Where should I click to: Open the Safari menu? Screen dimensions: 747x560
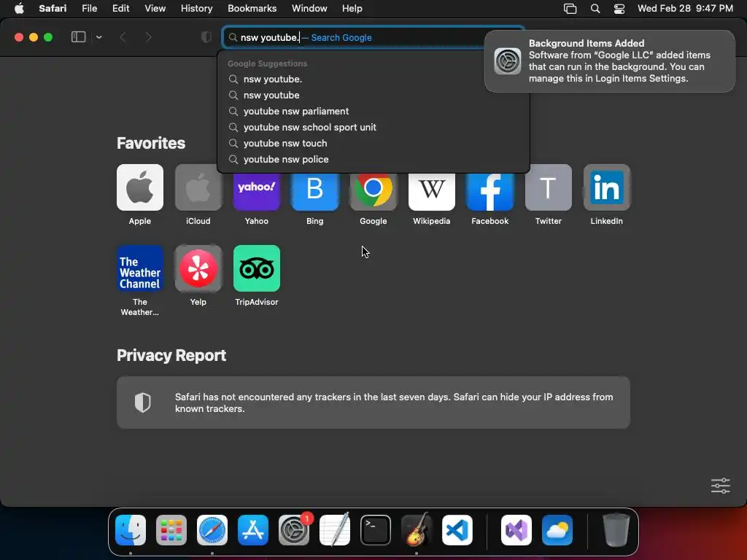[53, 9]
